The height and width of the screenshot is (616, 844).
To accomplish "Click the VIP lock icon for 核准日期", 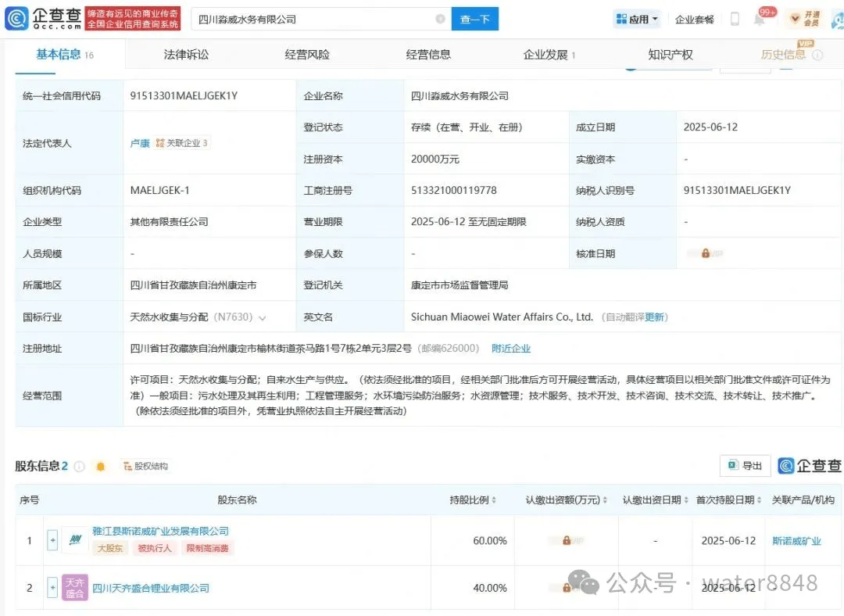I will coord(705,253).
